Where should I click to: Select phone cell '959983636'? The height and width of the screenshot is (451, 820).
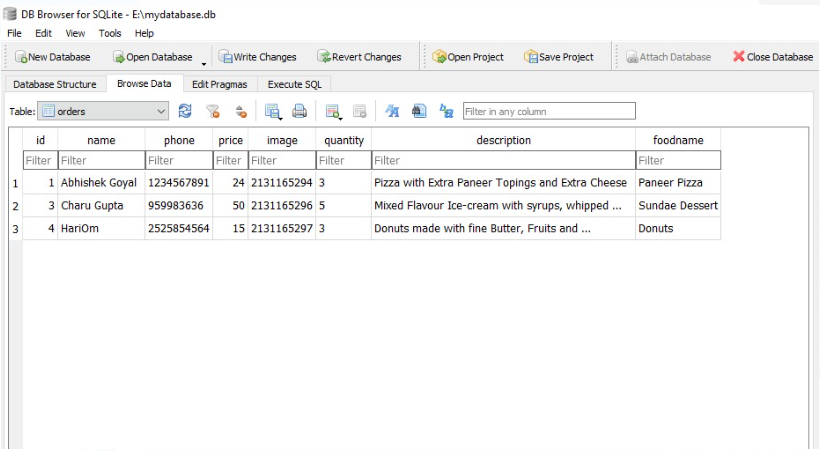pyautogui.click(x=179, y=206)
